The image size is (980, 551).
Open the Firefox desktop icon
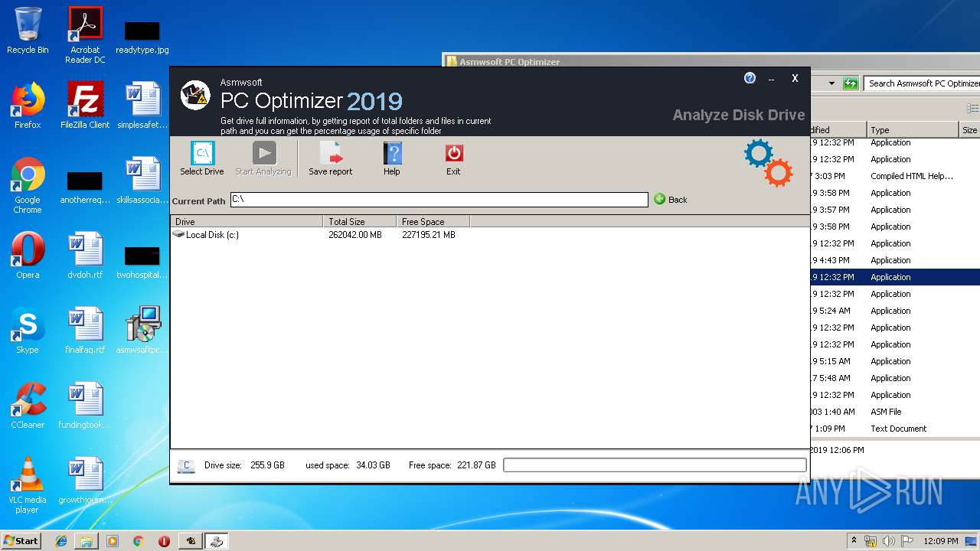pyautogui.click(x=28, y=106)
